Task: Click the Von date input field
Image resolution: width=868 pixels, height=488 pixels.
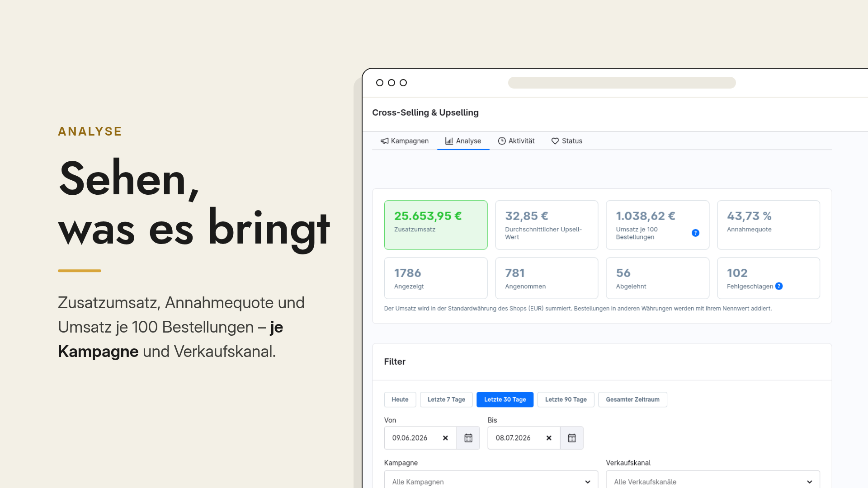Action: (420, 438)
